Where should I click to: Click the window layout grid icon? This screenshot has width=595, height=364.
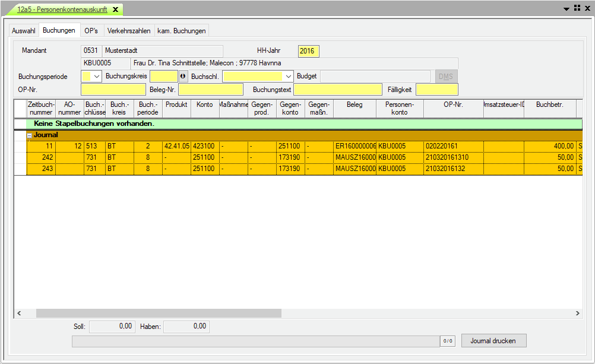[x=577, y=9]
